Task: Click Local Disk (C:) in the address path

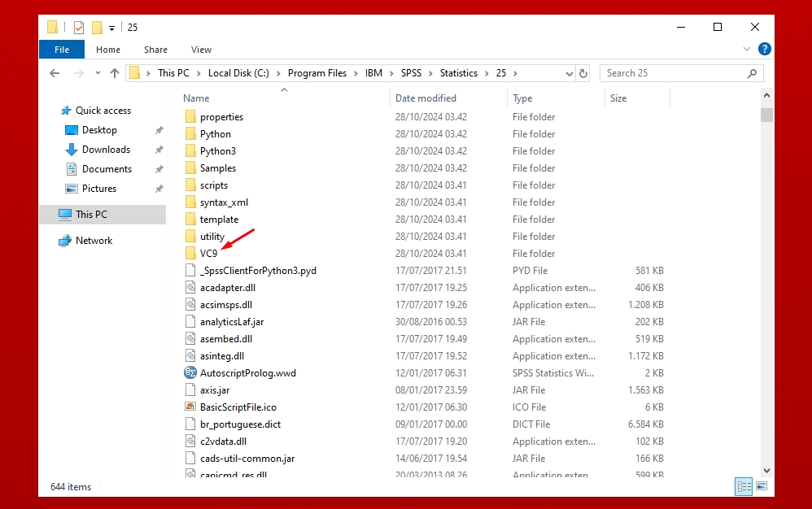Action: pos(238,73)
